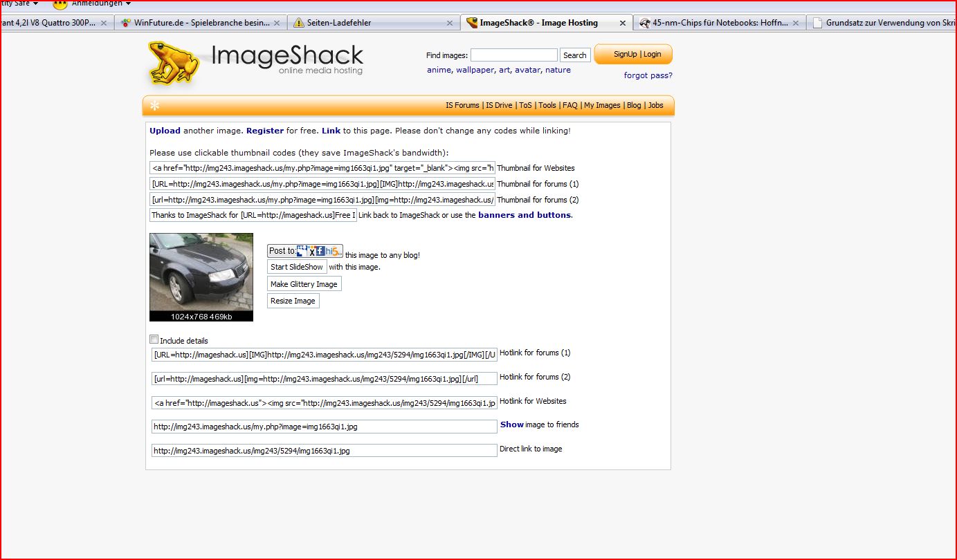Open the Grundsatz zur Verwendung tab
957x560 pixels.
tap(882, 23)
